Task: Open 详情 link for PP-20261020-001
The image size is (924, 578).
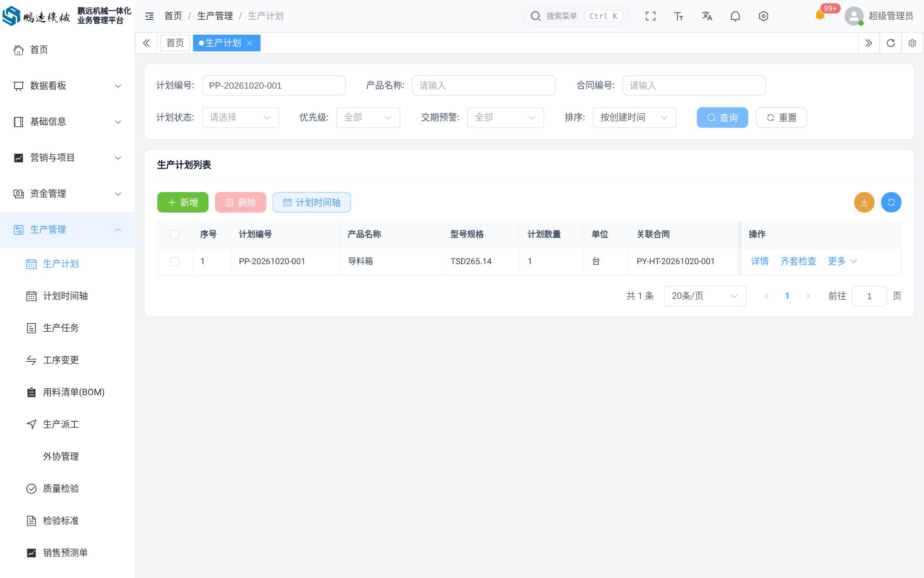Action: point(760,261)
